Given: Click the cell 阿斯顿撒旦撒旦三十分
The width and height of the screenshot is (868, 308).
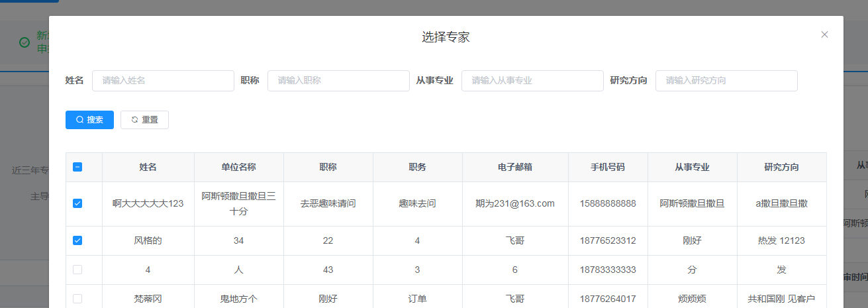Looking at the screenshot, I should 238,204.
